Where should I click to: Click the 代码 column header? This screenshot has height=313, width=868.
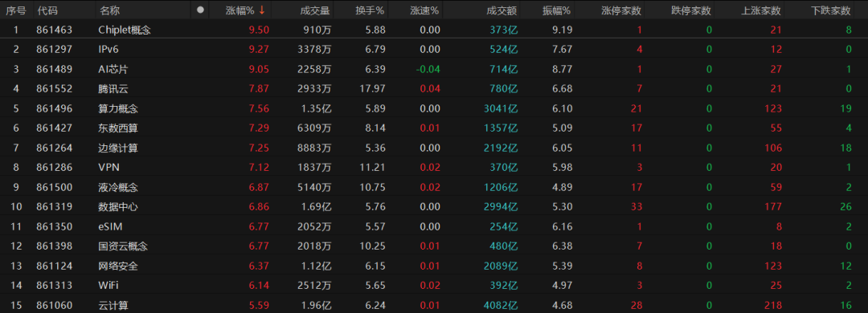[x=47, y=10]
